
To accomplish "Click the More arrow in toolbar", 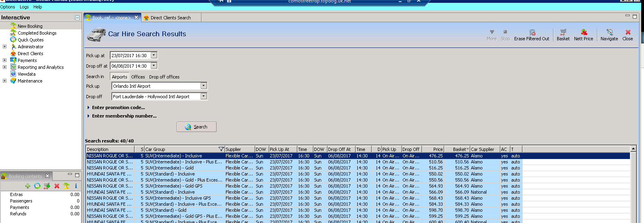I will (x=492, y=32).
